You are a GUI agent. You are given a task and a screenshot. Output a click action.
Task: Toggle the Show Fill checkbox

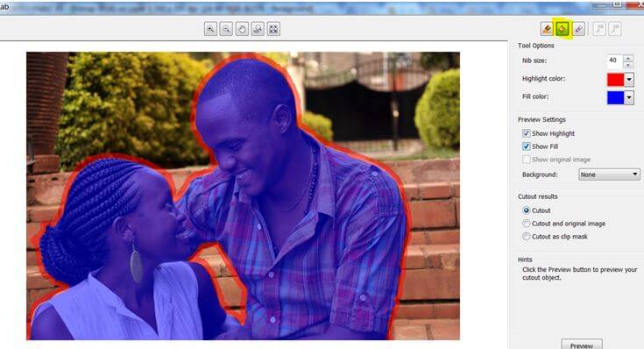[526, 146]
